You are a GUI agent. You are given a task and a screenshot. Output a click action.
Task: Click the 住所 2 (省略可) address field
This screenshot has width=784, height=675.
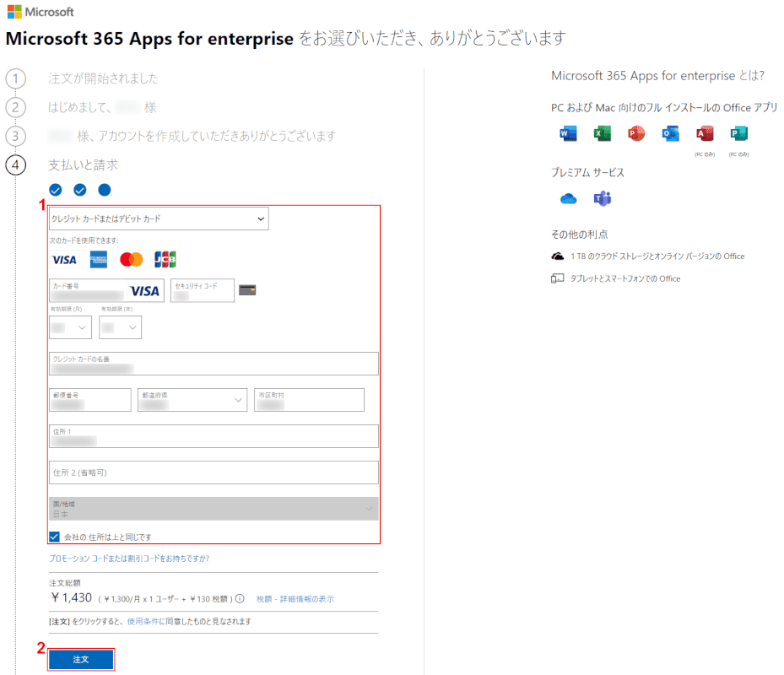pyautogui.click(x=214, y=472)
